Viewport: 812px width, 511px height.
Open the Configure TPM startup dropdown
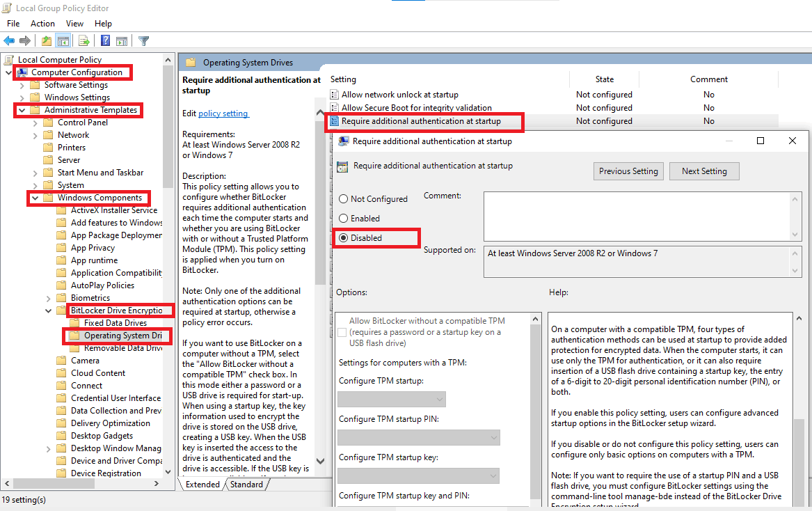[x=392, y=399]
